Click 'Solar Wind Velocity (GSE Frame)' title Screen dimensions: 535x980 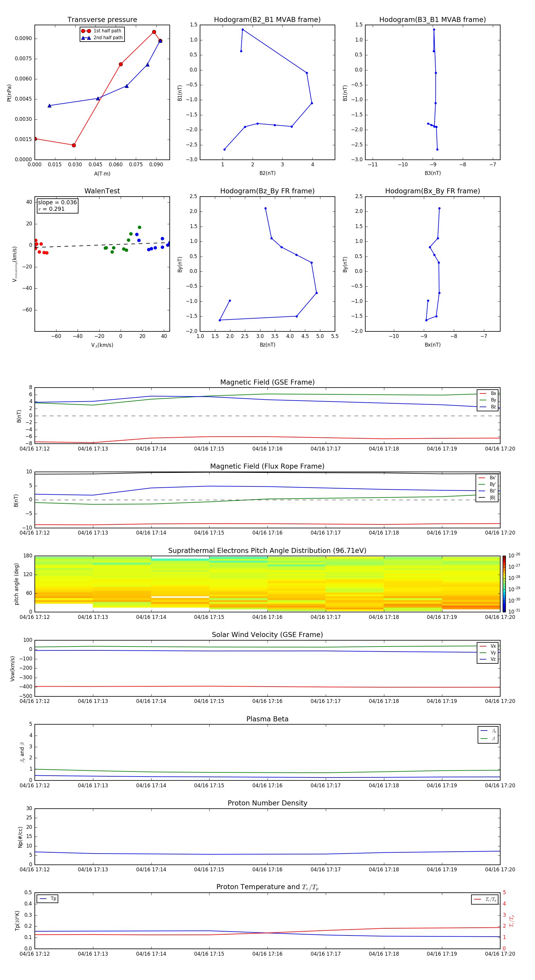click(267, 635)
